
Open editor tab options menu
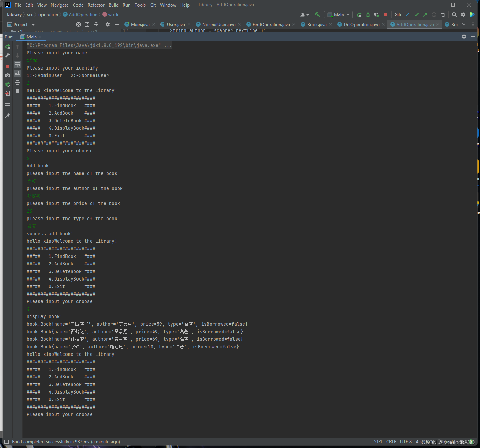(473, 24)
